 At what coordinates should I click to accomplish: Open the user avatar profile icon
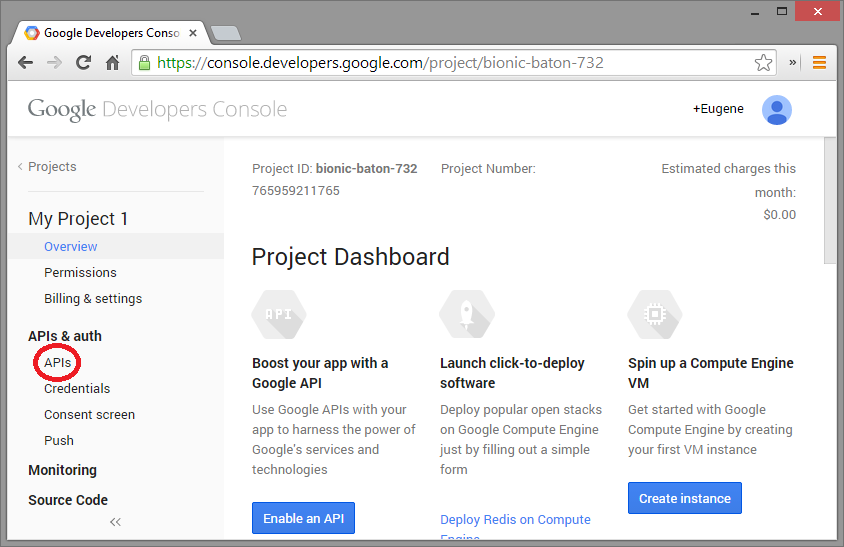pyautogui.click(x=776, y=110)
